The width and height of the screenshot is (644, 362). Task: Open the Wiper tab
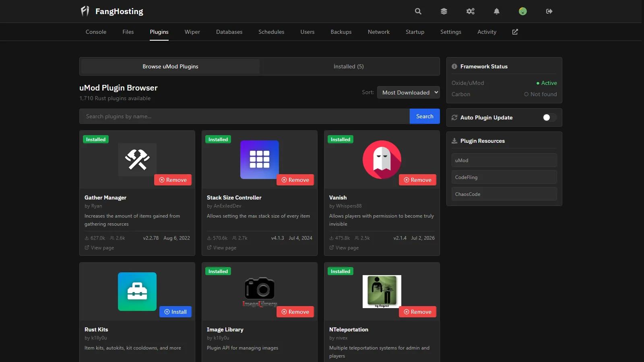(192, 32)
